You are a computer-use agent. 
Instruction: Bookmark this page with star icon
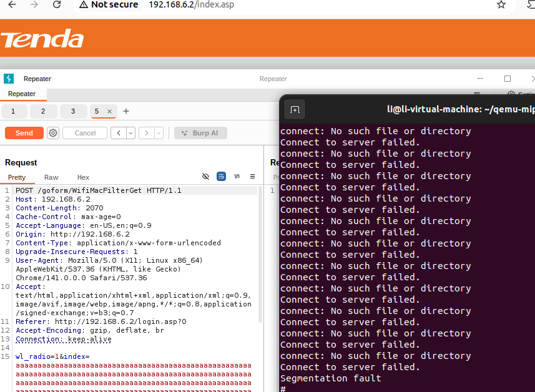coord(501,5)
